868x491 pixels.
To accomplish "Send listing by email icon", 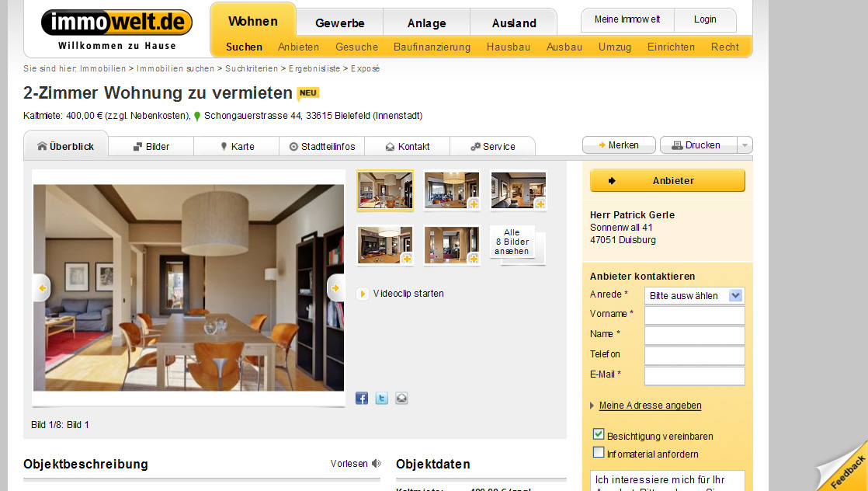I will coord(401,398).
